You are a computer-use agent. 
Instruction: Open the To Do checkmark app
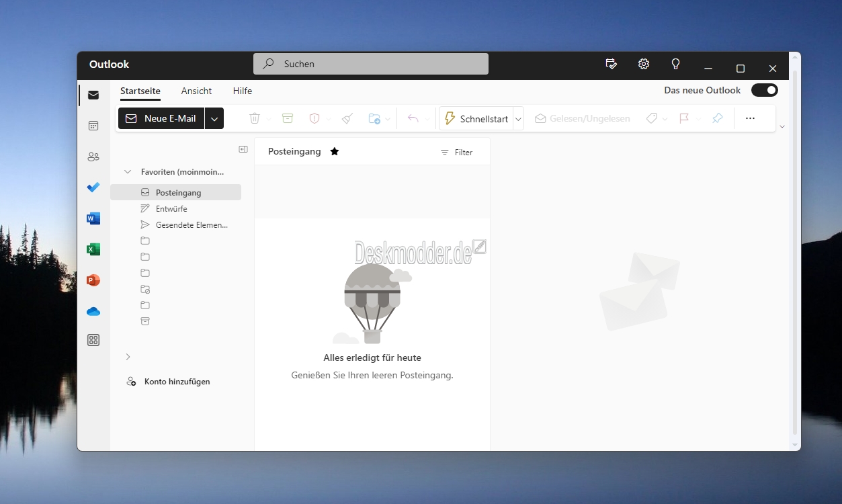(x=93, y=187)
